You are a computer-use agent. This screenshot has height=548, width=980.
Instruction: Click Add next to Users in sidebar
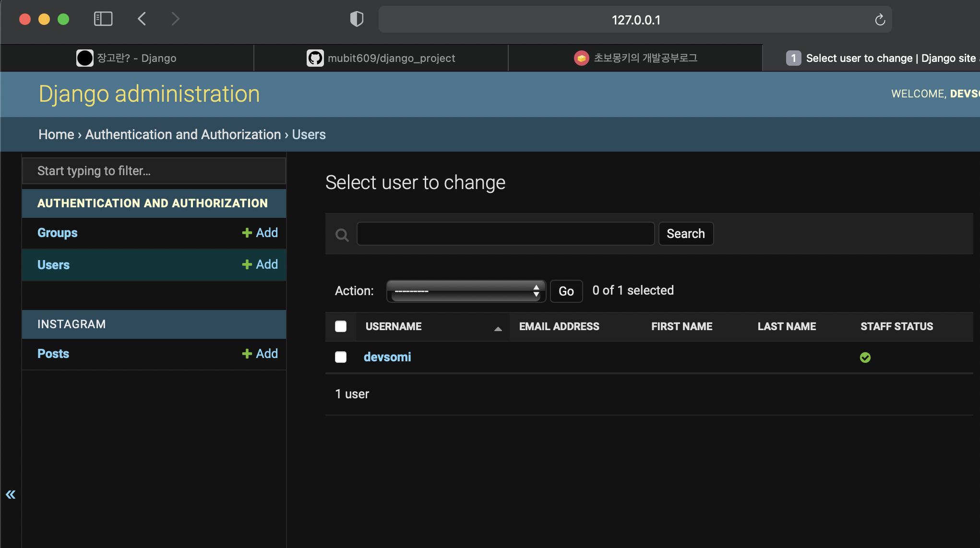tap(260, 264)
